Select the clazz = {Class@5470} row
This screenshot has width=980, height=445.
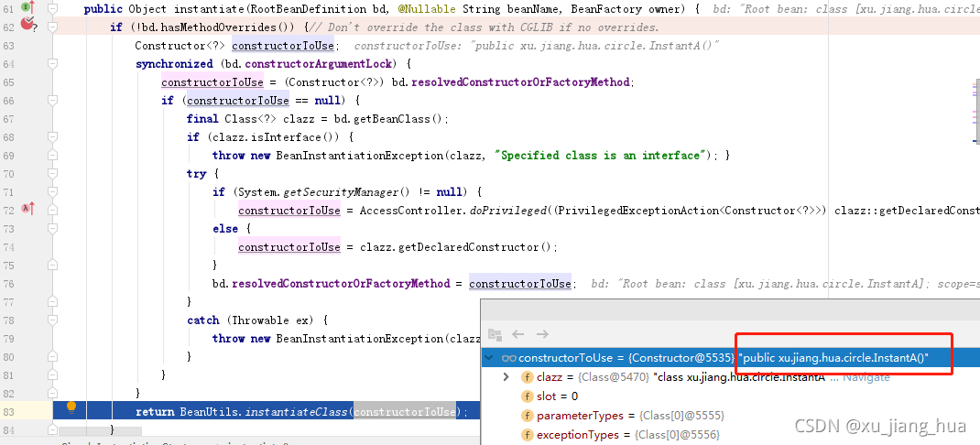tap(730, 377)
